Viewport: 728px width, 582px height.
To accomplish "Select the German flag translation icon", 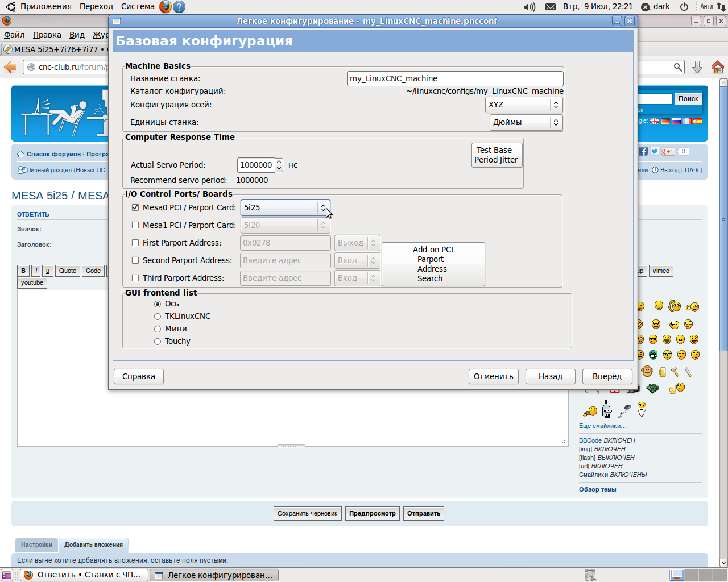I will pos(665,121).
